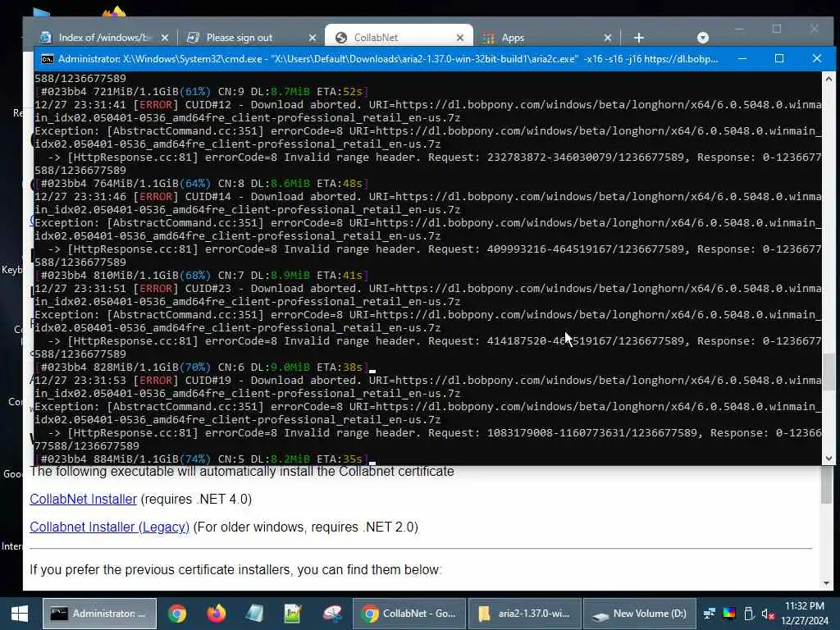Click the browser page scrollbar thumb
This screenshot has height=630, width=840.
(826, 485)
